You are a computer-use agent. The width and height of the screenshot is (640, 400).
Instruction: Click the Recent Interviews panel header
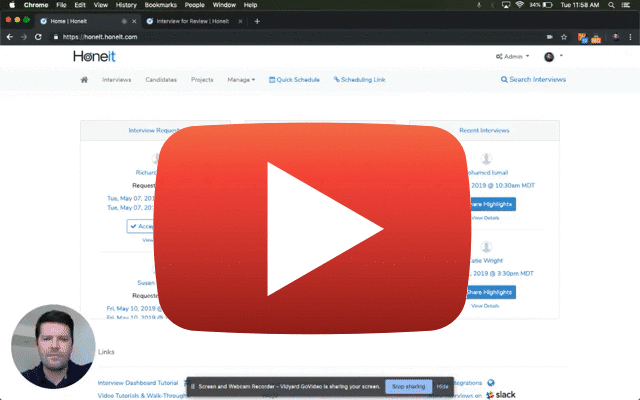484,130
